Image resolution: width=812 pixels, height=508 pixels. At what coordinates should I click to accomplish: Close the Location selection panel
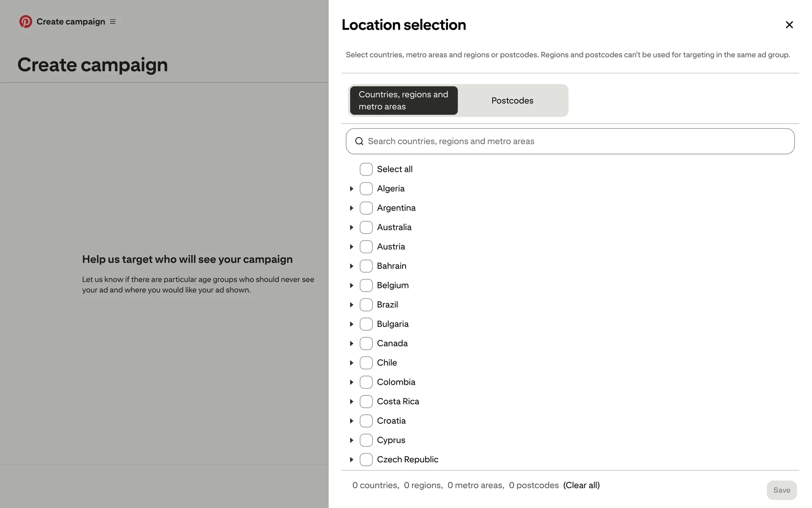click(789, 25)
